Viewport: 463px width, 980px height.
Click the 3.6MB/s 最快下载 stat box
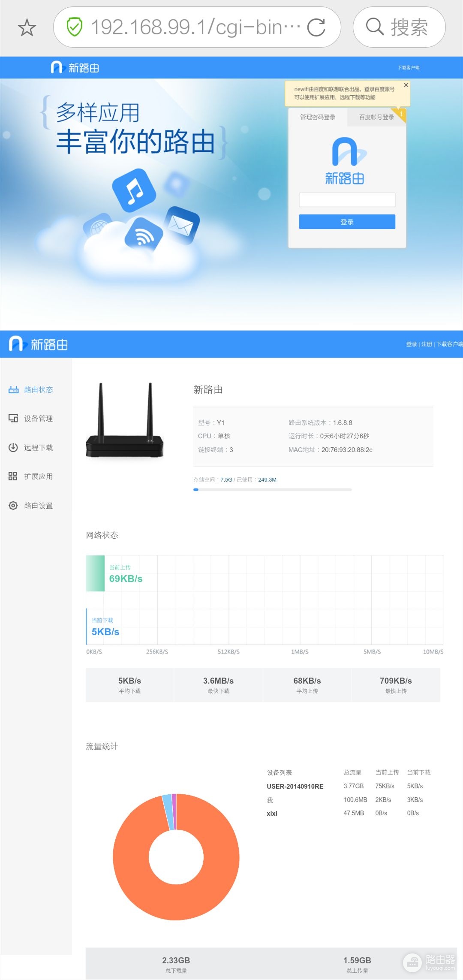218,685
